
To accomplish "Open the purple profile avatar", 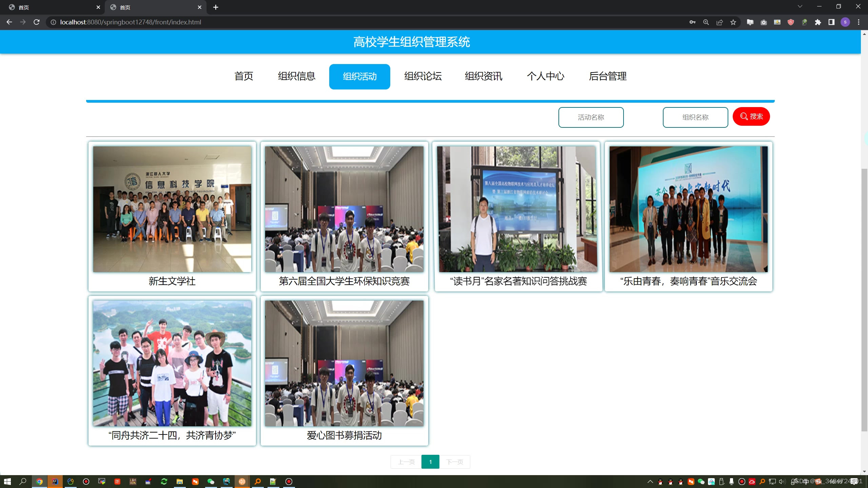I will coord(845,22).
